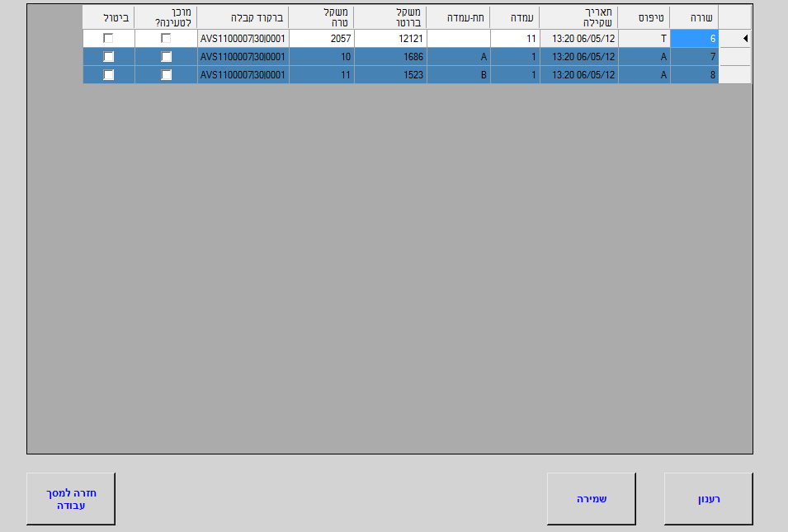Click the משקל ברוטו column header
The height and width of the screenshot is (532, 788).
(390, 17)
